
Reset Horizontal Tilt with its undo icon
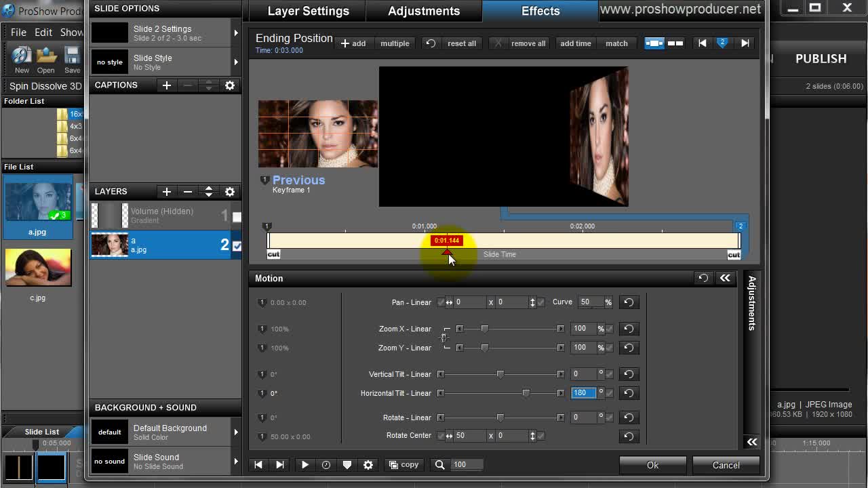coord(629,393)
